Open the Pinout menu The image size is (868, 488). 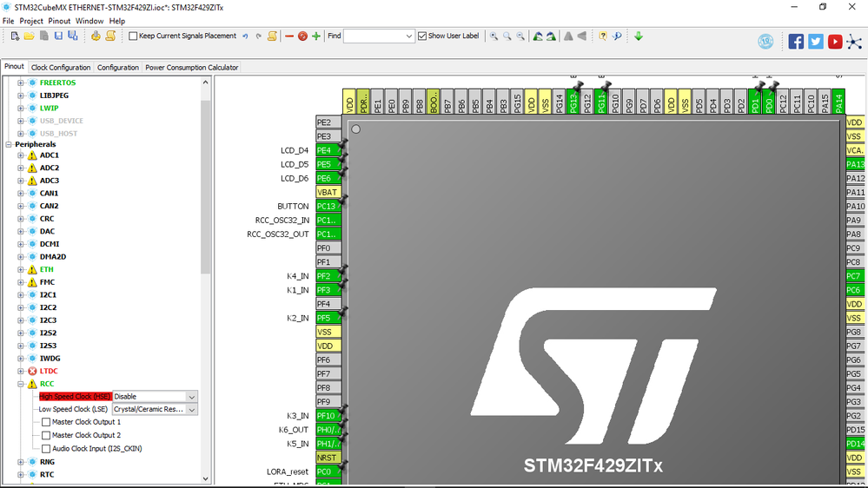pos(59,21)
